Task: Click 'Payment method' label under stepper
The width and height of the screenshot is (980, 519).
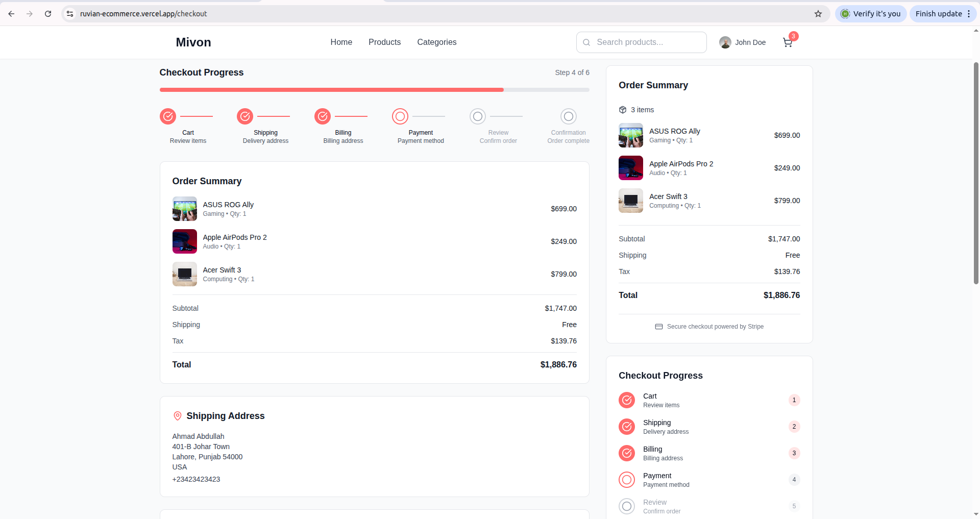Action: coord(421,141)
